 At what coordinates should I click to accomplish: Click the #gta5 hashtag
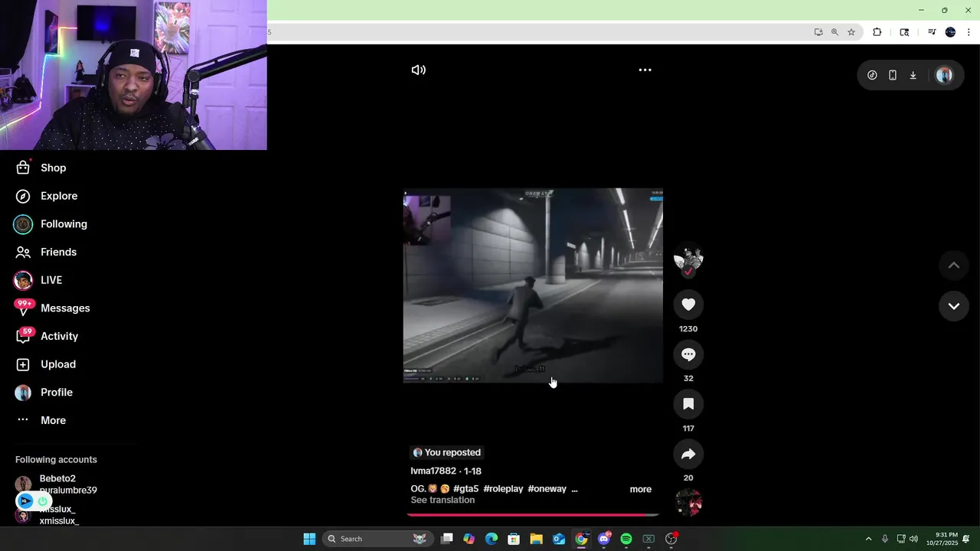pos(465,489)
